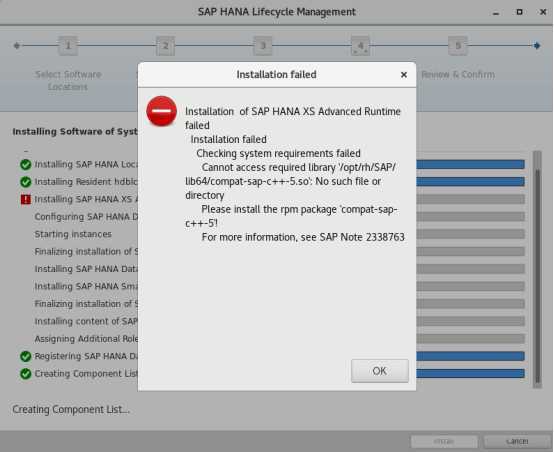The image size is (554, 452).
Task: Minimize the SAP HANA Lifecycle Management window
Action: pyautogui.click(x=496, y=13)
